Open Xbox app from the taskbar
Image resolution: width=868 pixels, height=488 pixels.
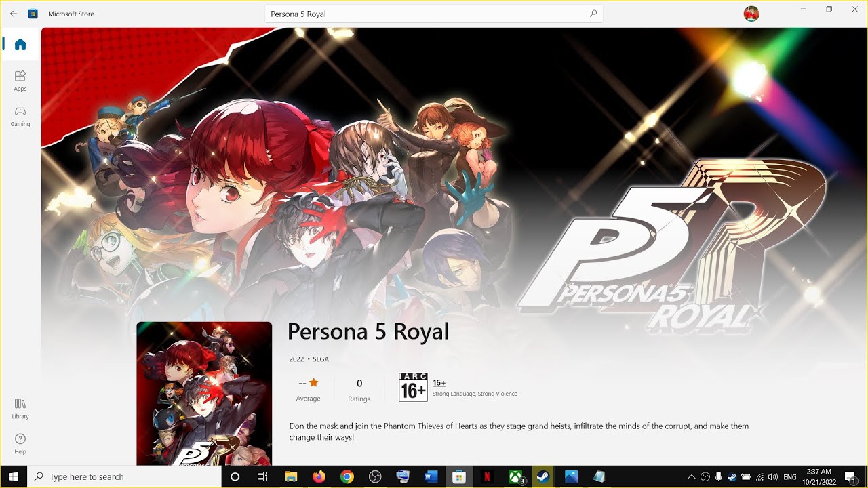pyautogui.click(x=515, y=476)
